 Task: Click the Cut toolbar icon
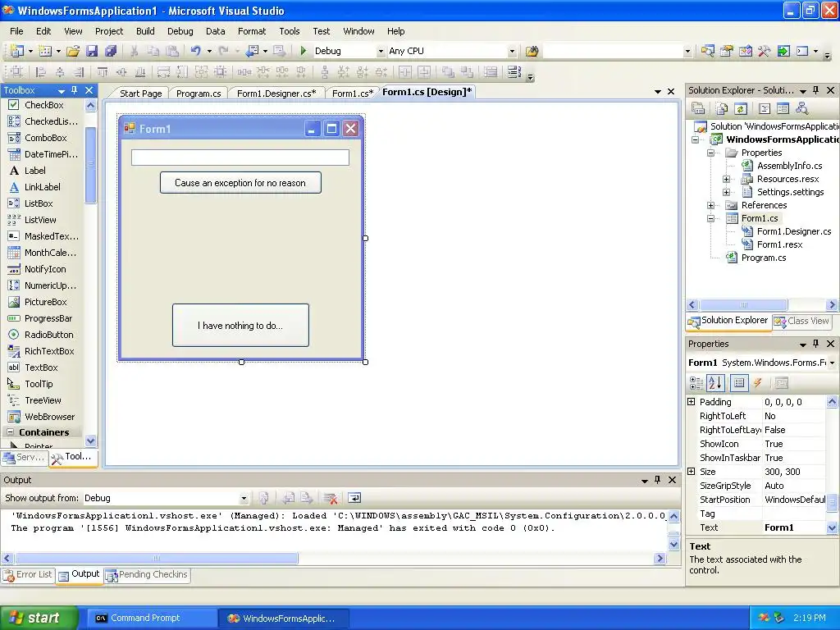point(134,51)
